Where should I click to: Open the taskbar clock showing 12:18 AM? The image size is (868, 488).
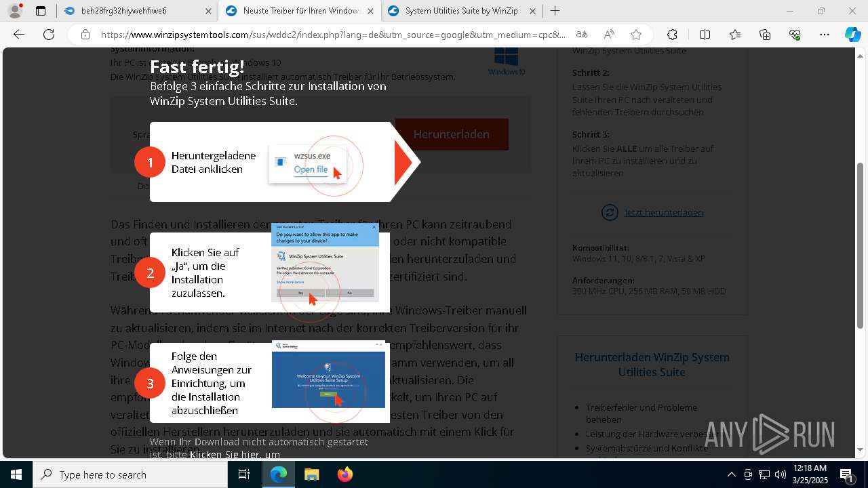(x=809, y=474)
